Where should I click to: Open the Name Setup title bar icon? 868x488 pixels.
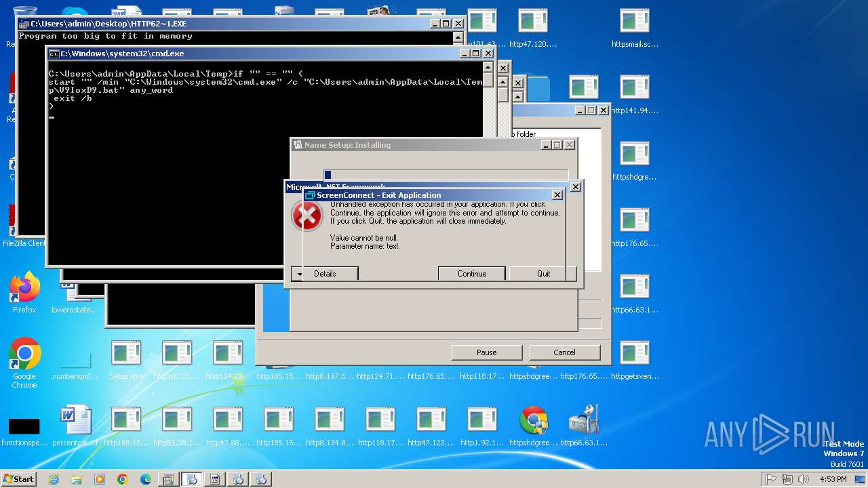[297, 145]
